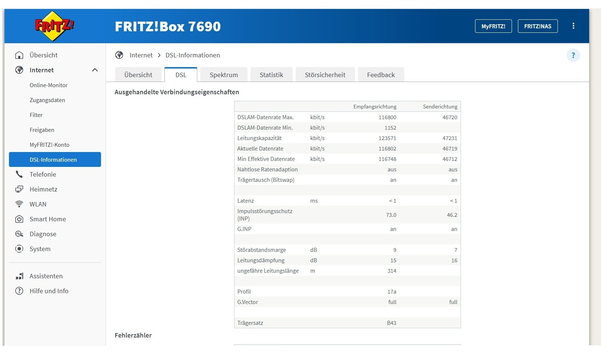Click the System icon

pyautogui.click(x=19, y=249)
